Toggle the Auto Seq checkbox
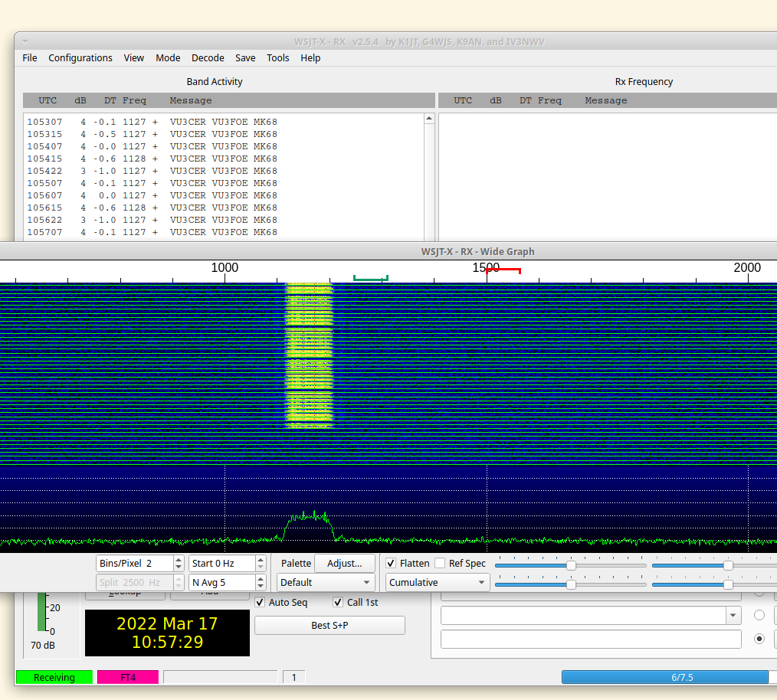This screenshot has height=700, width=777. (x=260, y=603)
